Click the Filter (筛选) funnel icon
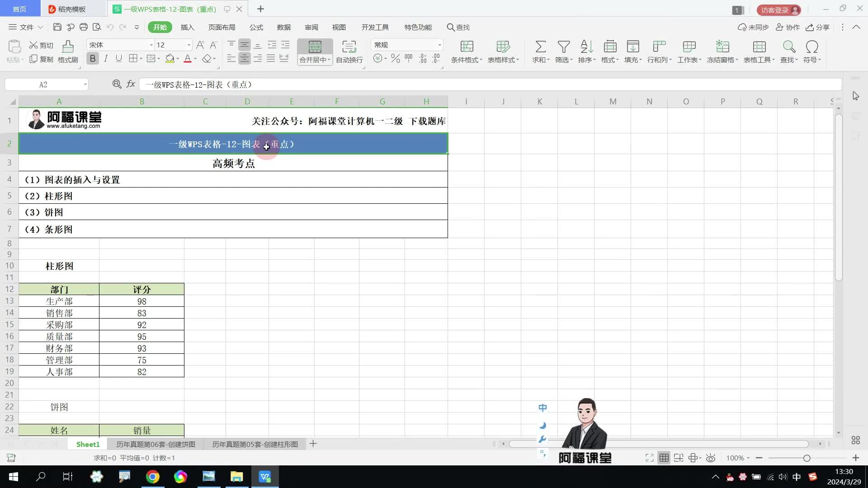The height and width of the screenshot is (488, 868). point(563,47)
